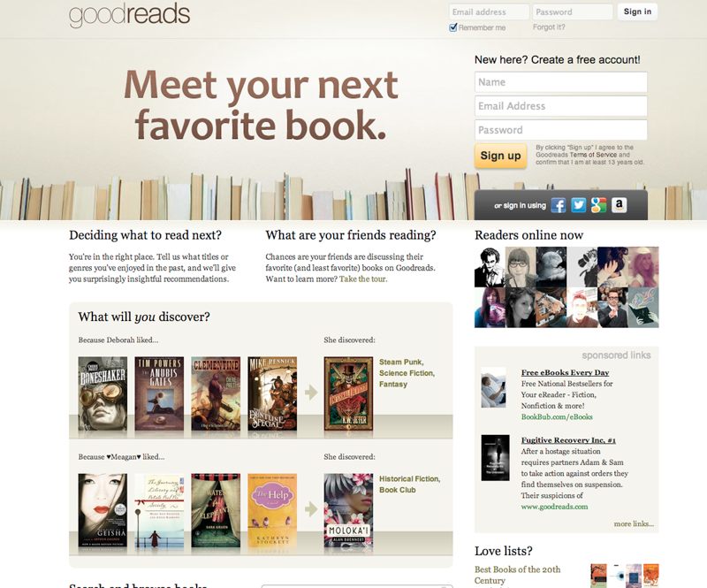The width and height of the screenshot is (707, 588).
Task: Open The Help book cover
Action: [272, 510]
